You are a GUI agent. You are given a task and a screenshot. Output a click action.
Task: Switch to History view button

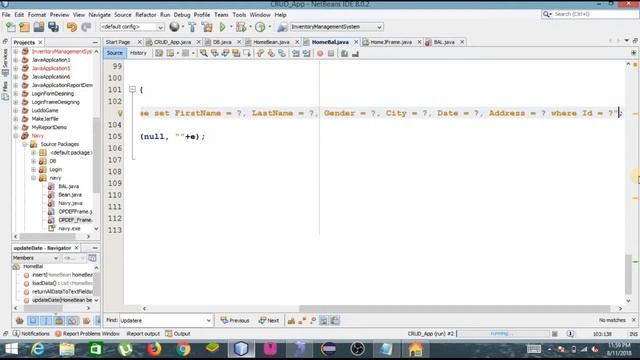[138, 53]
